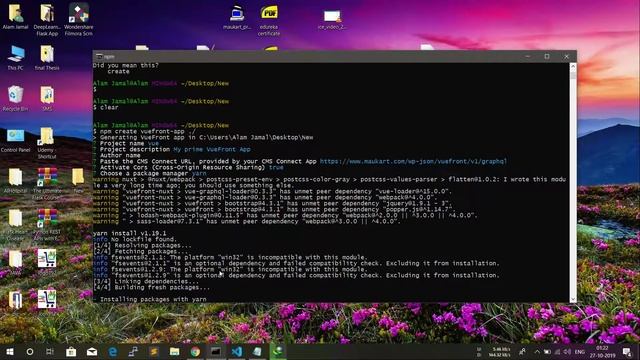Open the Action Center notifications
This screenshot has height=360, width=640.
pos(627,351)
